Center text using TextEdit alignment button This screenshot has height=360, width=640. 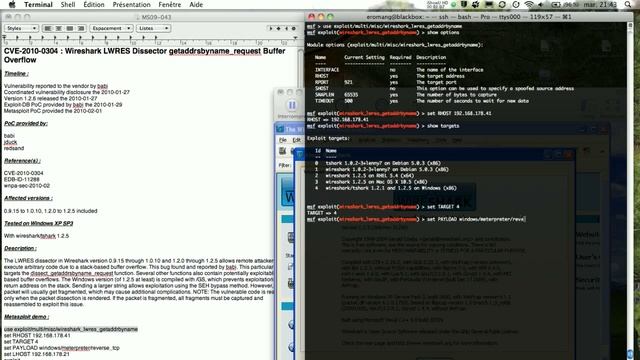pyautogui.click(x=59, y=28)
